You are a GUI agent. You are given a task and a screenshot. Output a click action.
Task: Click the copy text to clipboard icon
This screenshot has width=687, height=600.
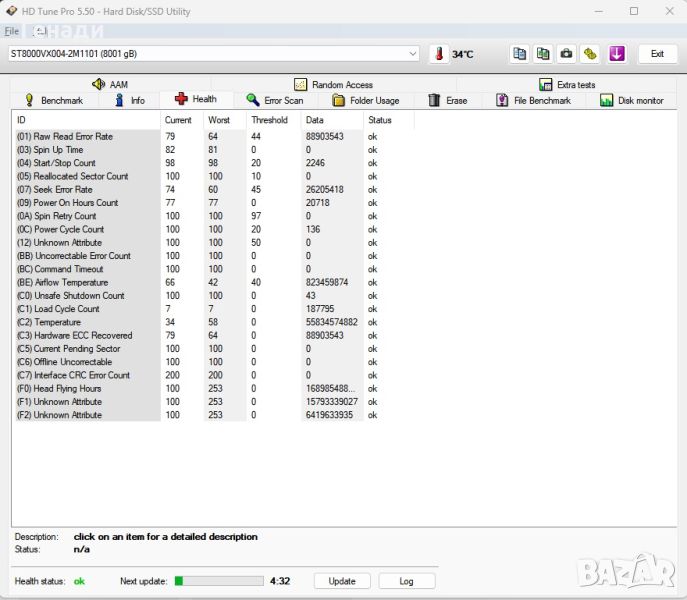[x=519, y=54]
